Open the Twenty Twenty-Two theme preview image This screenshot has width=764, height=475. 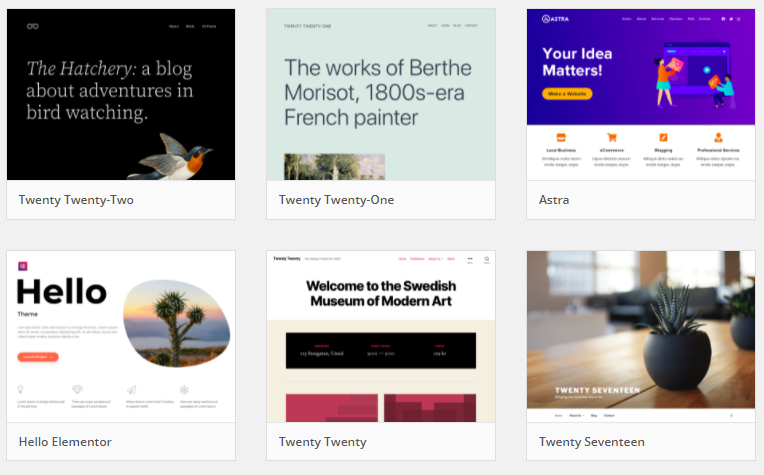[121, 94]
